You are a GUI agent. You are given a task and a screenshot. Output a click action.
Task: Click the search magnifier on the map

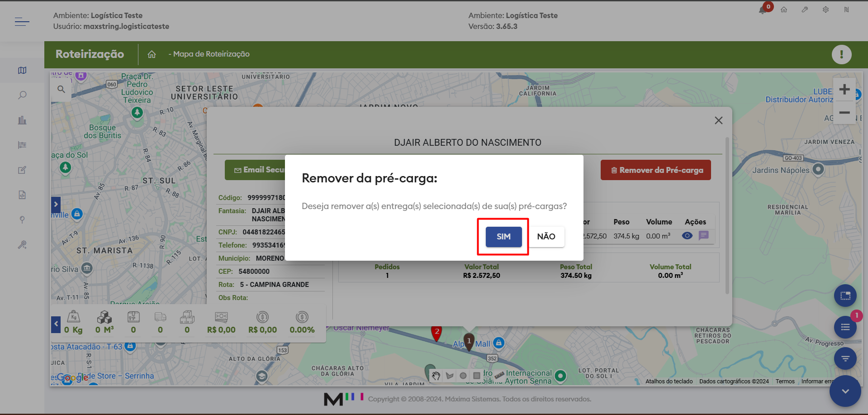pyautogui.click(x=61, y=90)
